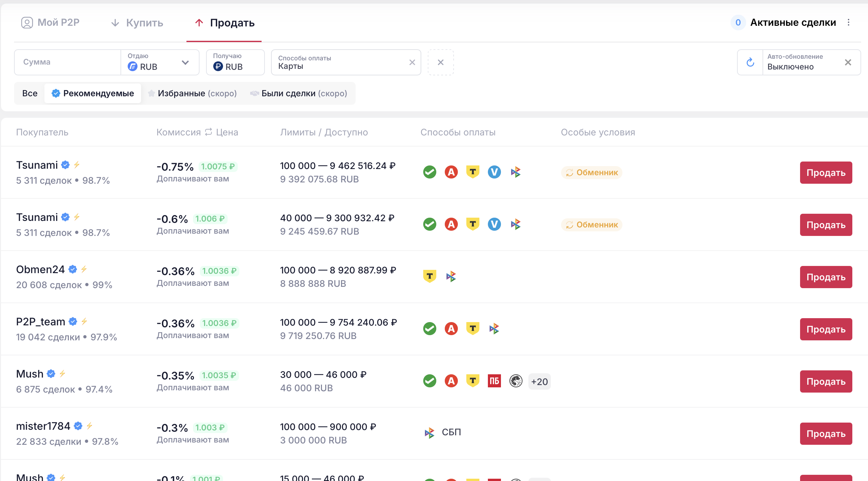Viewport: 868px width, 481px height.
Task: Open P2P_team buyer profile
Action: (40, 321)
